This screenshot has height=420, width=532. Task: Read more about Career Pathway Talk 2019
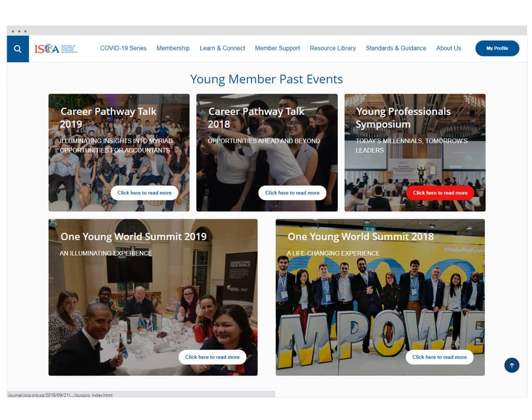click(144, 192)
